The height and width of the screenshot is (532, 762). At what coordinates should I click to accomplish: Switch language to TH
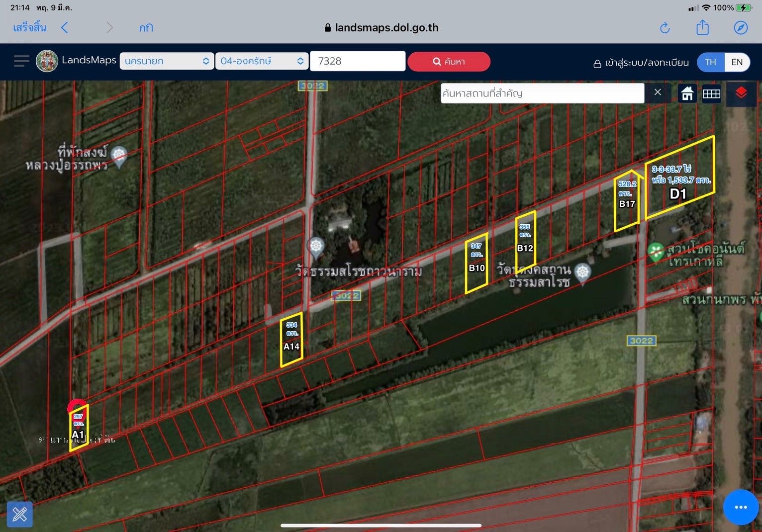tap(710, 62)
